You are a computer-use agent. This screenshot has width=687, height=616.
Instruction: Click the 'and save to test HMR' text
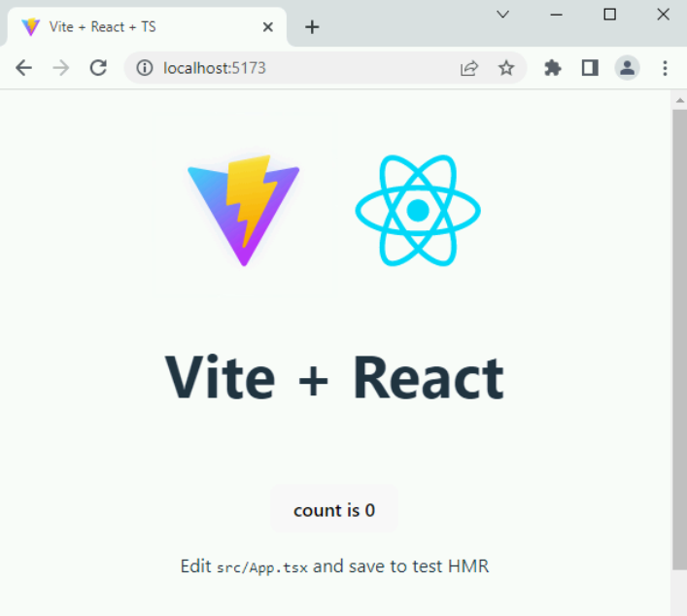(400, 566)
